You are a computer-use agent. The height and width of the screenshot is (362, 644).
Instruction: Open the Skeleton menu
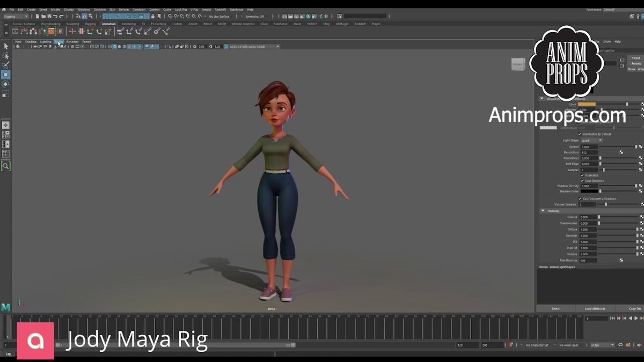click(100, 10)
